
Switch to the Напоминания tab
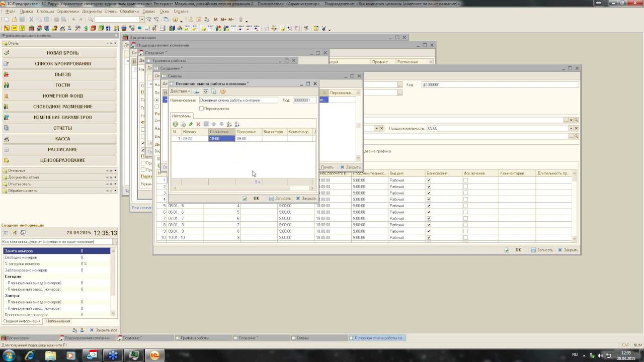click(x=58, y=321)
